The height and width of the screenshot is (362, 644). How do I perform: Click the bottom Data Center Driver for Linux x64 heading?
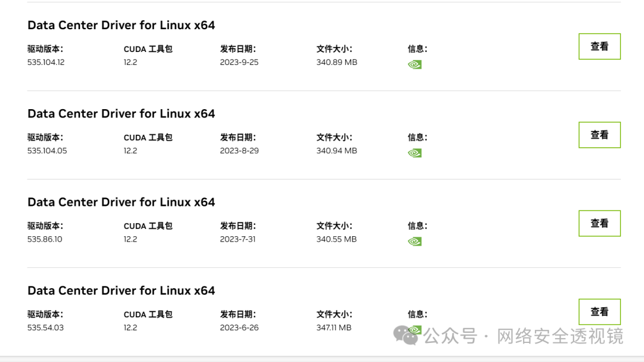tap(121, 290)
